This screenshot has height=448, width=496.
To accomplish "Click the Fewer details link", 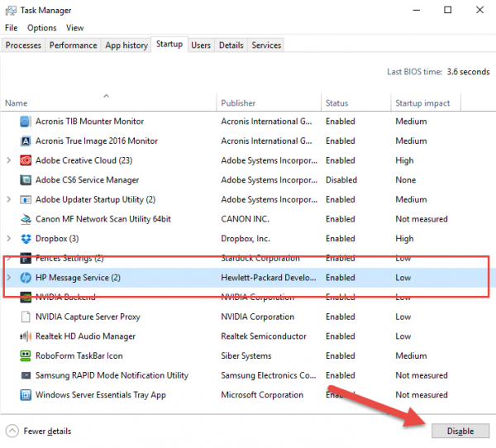I will [47, 431].
